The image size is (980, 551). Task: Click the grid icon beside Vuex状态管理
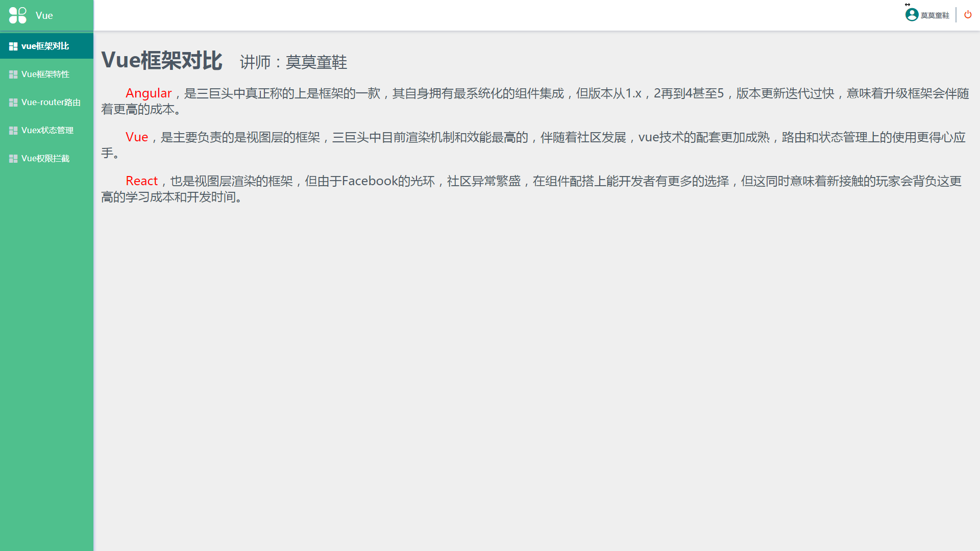click(x=13, y=130)
